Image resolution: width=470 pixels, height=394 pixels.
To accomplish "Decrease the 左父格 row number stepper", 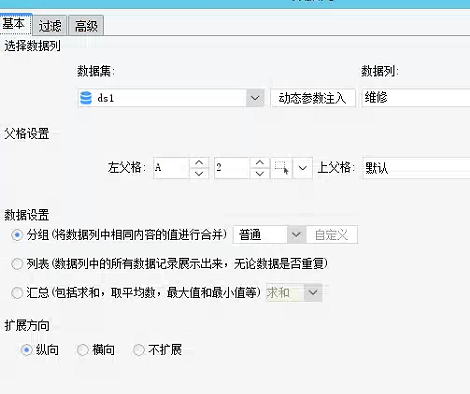I will click(260, 173).
